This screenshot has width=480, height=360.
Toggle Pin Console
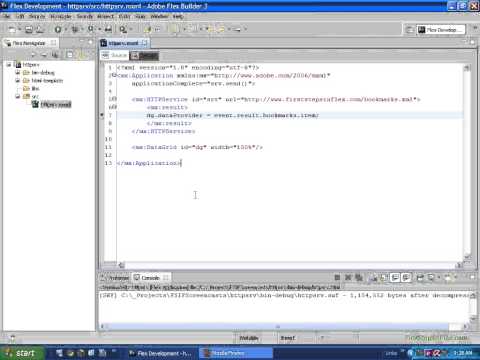420,277
